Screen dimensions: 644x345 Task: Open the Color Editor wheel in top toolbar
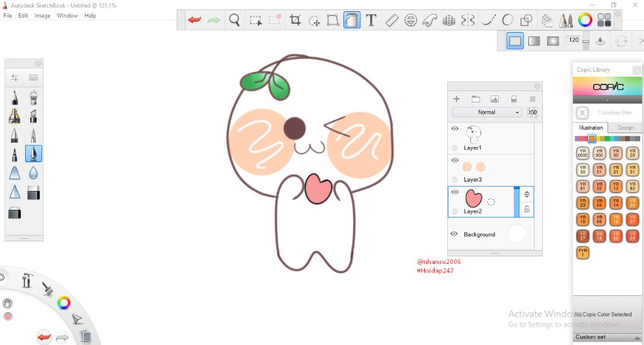585,19
